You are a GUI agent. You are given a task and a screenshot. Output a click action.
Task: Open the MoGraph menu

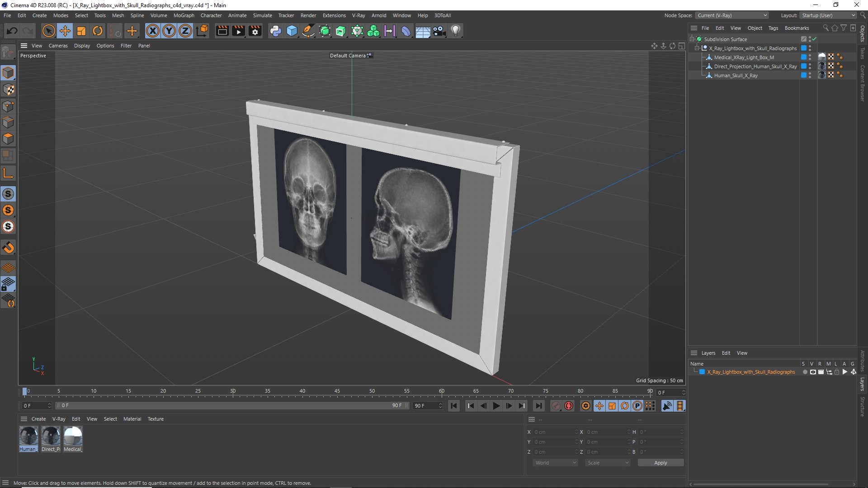point(184,15)
